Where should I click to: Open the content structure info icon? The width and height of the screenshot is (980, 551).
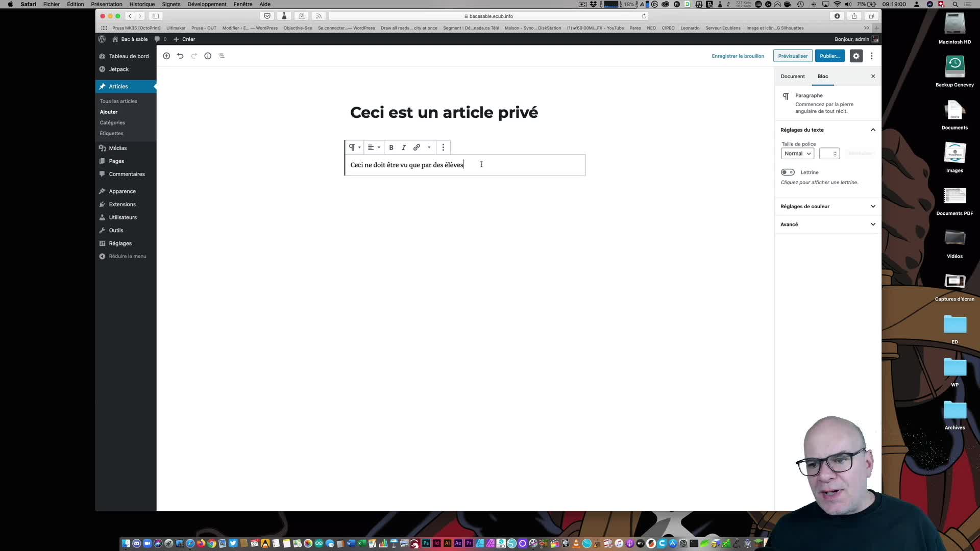coord(208,56)
